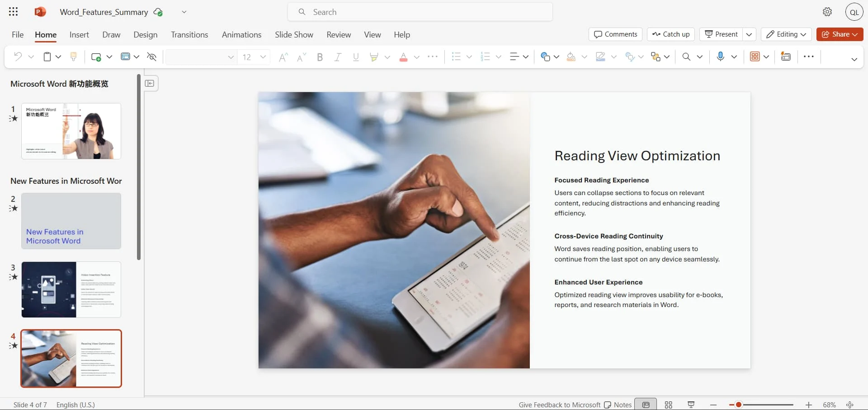Switch to the Animations tab
The height and width of the screenshot is (410, 868).
click(x=241, y=35)
